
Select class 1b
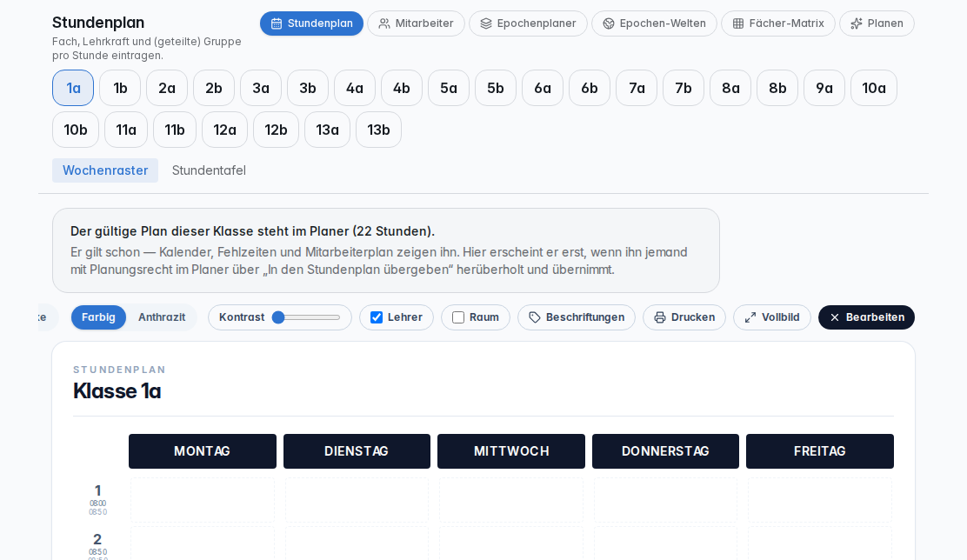click(120, 88)
